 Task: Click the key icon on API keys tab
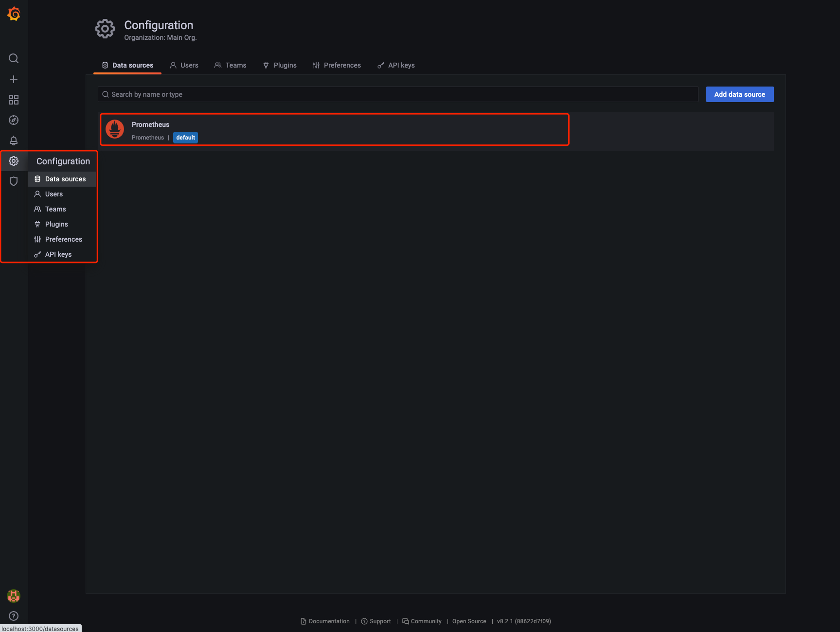pyautogui.click(x=381, y=65)
